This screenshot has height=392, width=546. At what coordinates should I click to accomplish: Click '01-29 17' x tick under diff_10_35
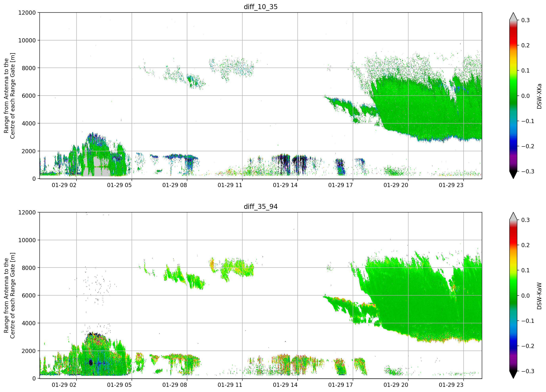340,185
